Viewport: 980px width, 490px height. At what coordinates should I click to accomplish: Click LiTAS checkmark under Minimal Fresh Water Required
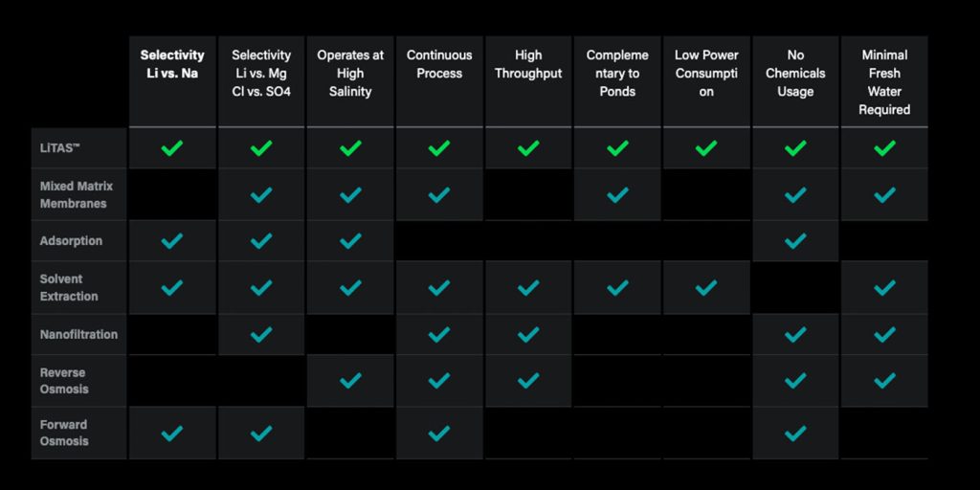(884, 148)
